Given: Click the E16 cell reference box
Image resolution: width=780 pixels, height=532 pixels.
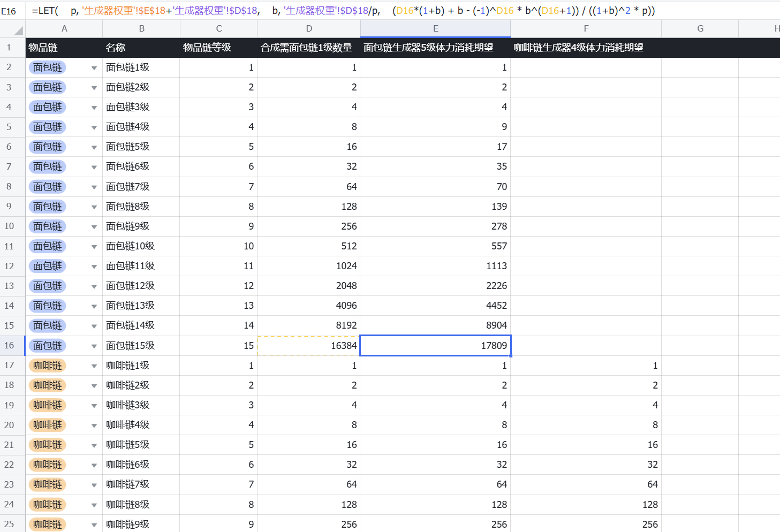Looking at the screenshot, I should (9, 11).
